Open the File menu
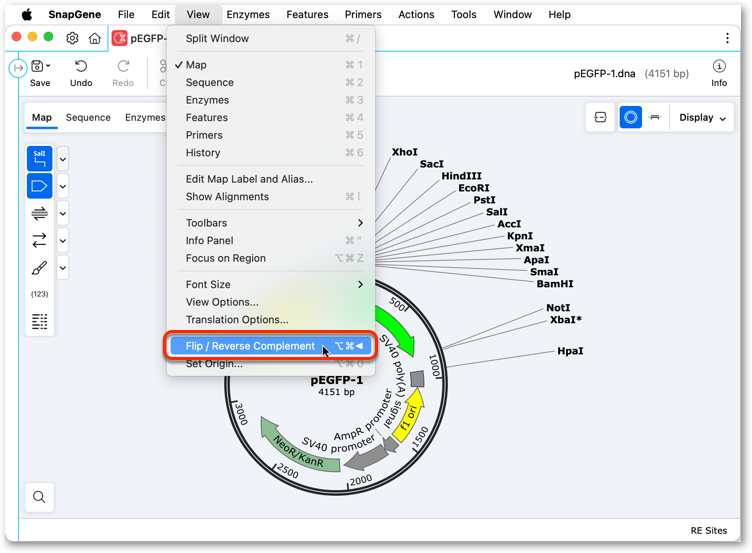752x553 pixels. pos(126,14)
